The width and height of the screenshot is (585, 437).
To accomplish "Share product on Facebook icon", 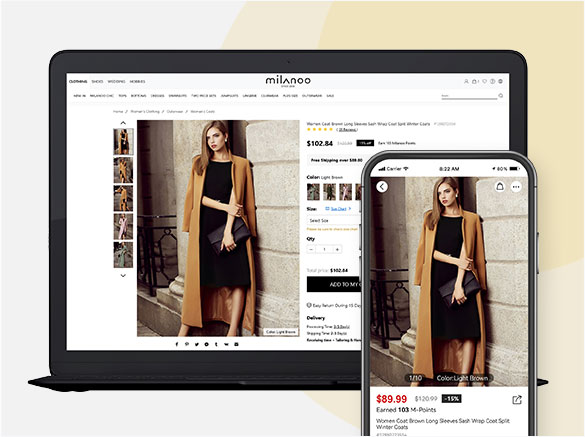I will click(177, 344).
